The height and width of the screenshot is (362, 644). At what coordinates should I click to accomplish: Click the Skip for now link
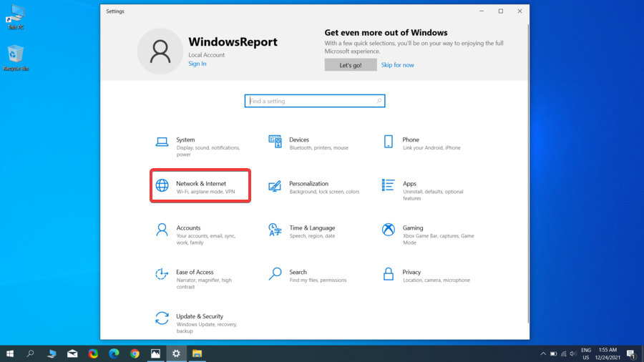pyautogui.click(x=397, y=65)
